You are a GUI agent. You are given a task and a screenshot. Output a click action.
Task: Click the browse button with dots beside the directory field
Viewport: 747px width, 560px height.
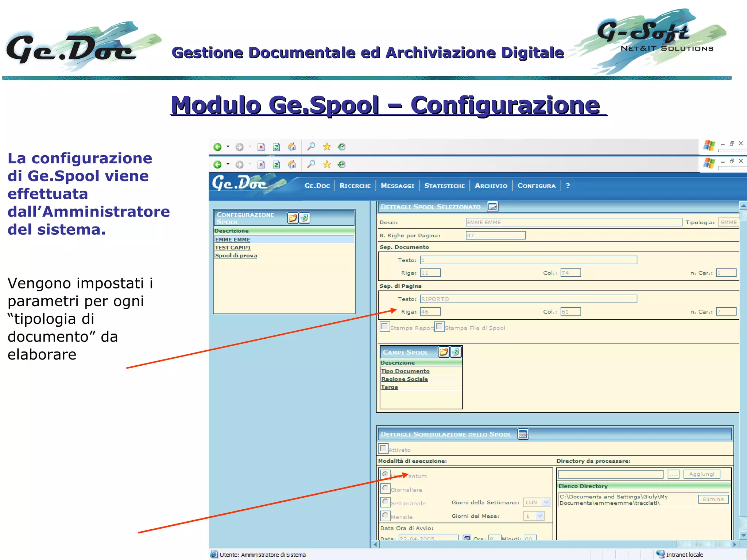(x=673, y=474)
